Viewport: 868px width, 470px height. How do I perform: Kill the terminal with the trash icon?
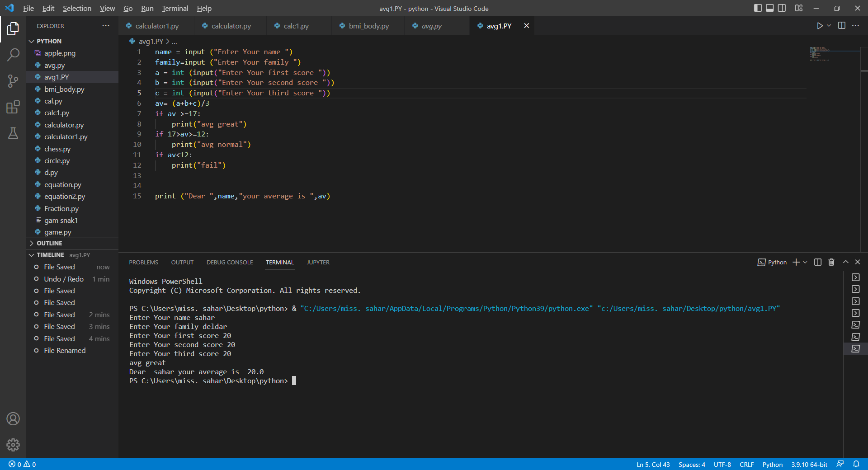point(831,262)
